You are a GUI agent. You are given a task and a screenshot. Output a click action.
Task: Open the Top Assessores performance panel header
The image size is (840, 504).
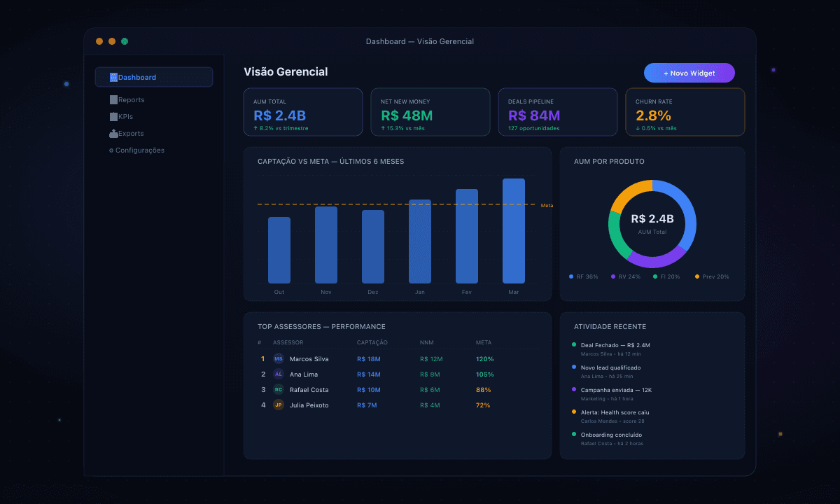coord(322,326)
